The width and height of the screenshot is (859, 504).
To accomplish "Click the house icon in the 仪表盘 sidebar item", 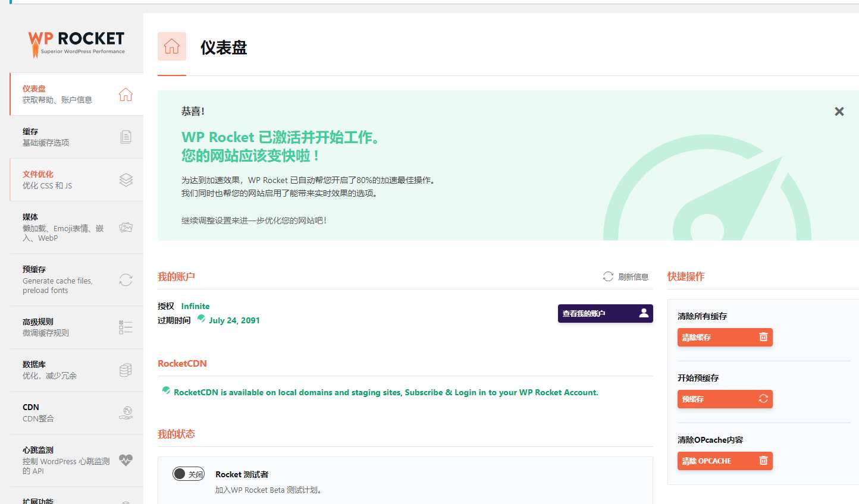I will point(126,94).
